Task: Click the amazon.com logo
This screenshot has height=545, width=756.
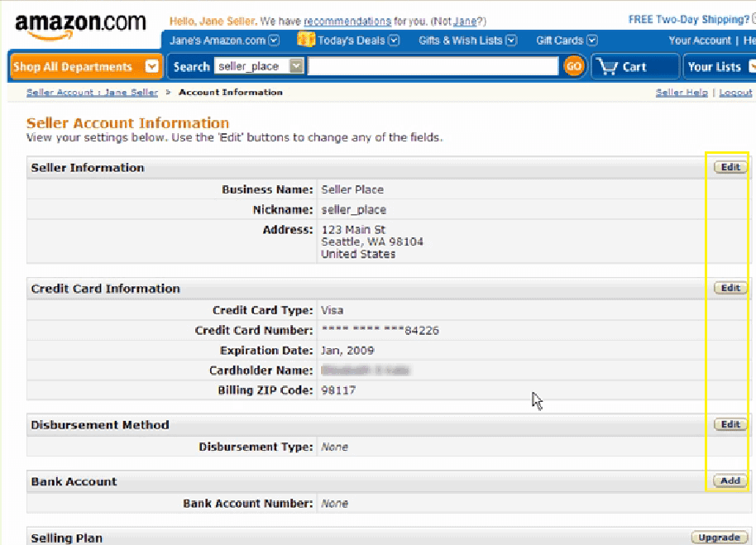Action: point(80,26)
